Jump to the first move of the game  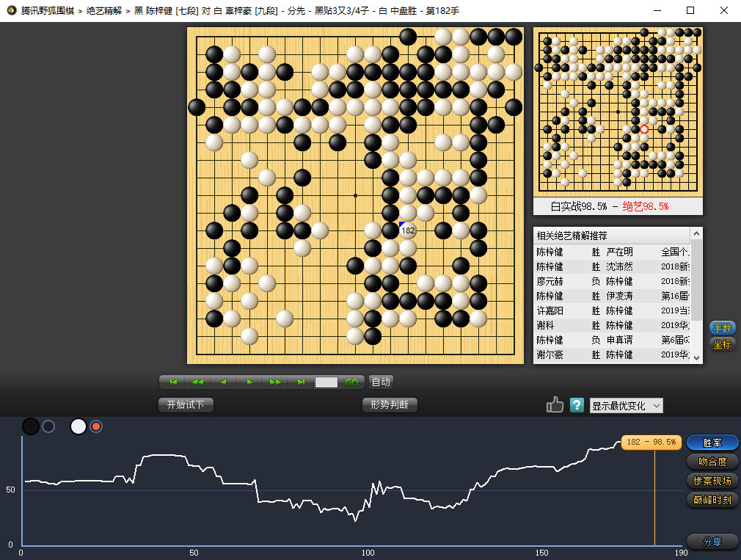tap(174, 382)
